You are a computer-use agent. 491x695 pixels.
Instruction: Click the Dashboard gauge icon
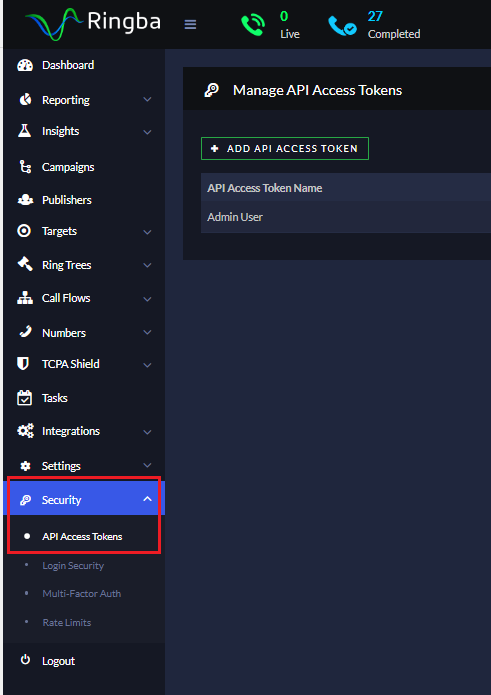tap(25, 65)
